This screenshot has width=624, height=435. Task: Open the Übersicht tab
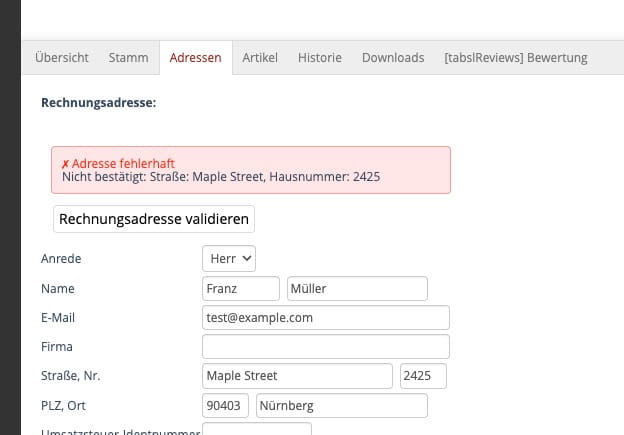click(x=61, y=58)
